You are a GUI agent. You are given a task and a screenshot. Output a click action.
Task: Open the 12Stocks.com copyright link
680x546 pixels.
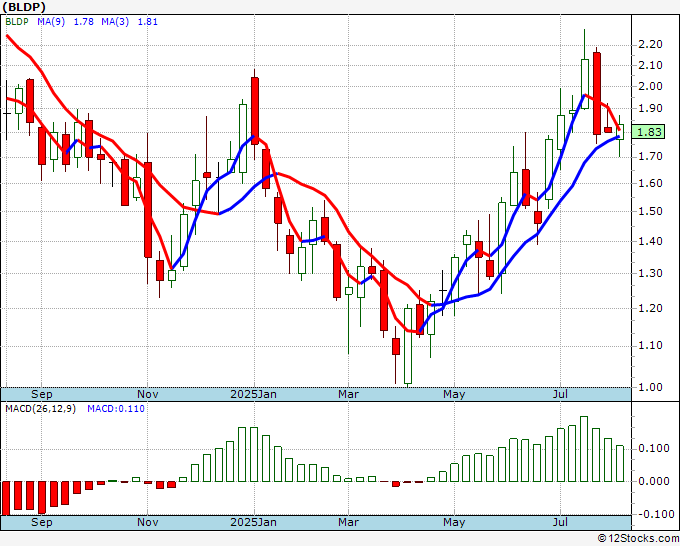[x=638, y=539]
